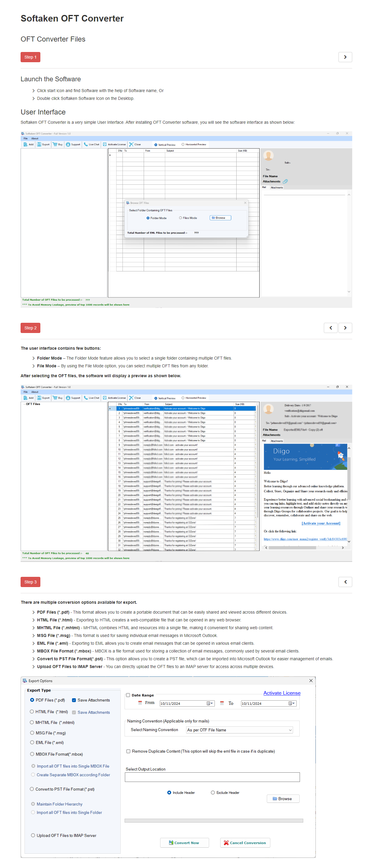Click in the Select Output Location field
This screenshot has width=380, height=868.
pyautogui.click(x=212, y=777)
